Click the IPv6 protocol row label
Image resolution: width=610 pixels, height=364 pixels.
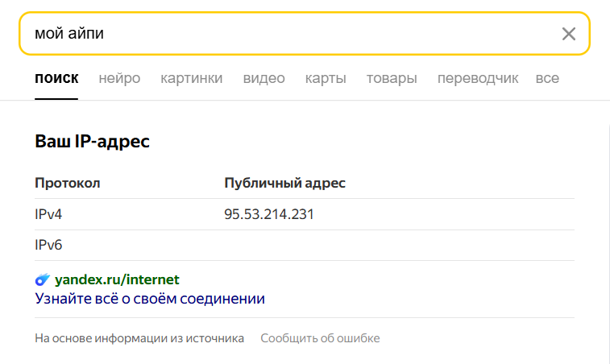48,245
